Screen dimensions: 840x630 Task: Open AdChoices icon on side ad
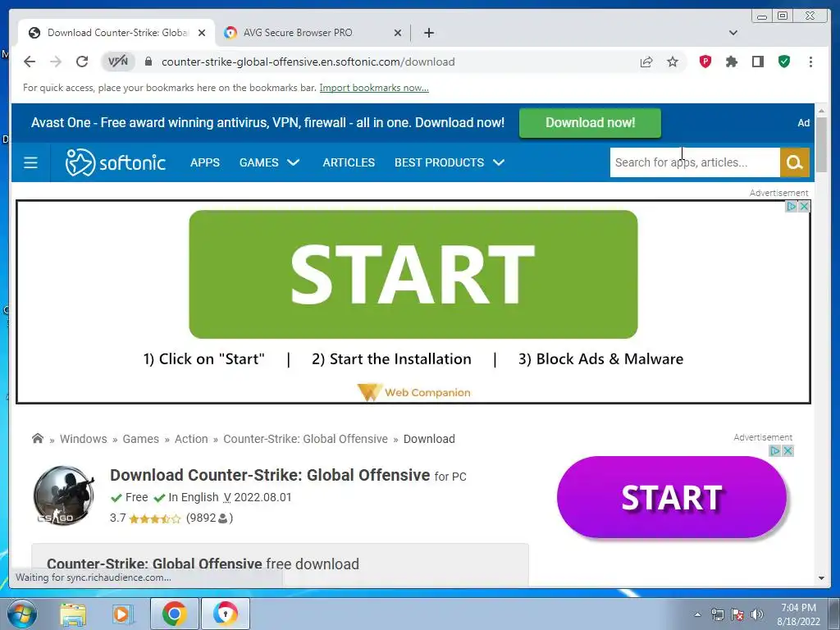[774, 451]
